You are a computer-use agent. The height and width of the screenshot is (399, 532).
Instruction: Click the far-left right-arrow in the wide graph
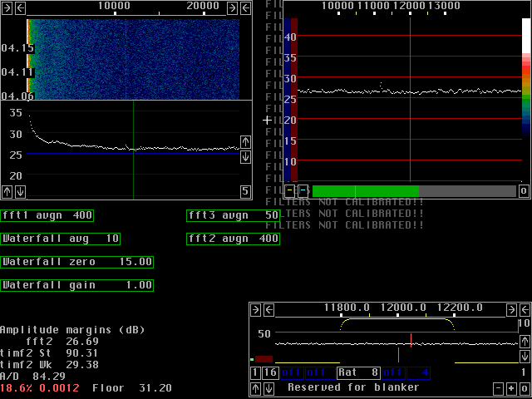click(7, 8)
